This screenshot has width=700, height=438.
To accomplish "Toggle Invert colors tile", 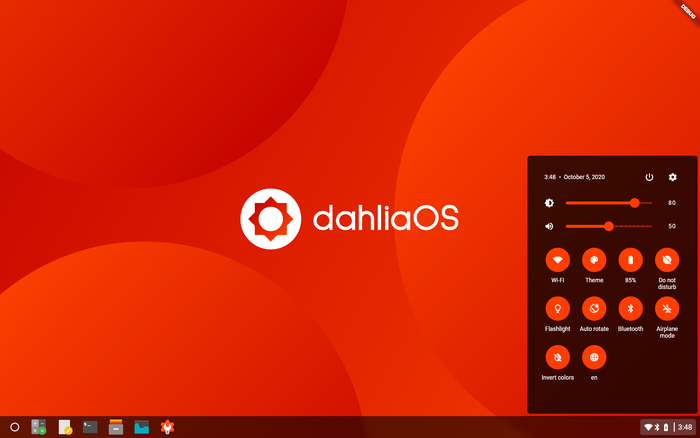I will 558,357.
